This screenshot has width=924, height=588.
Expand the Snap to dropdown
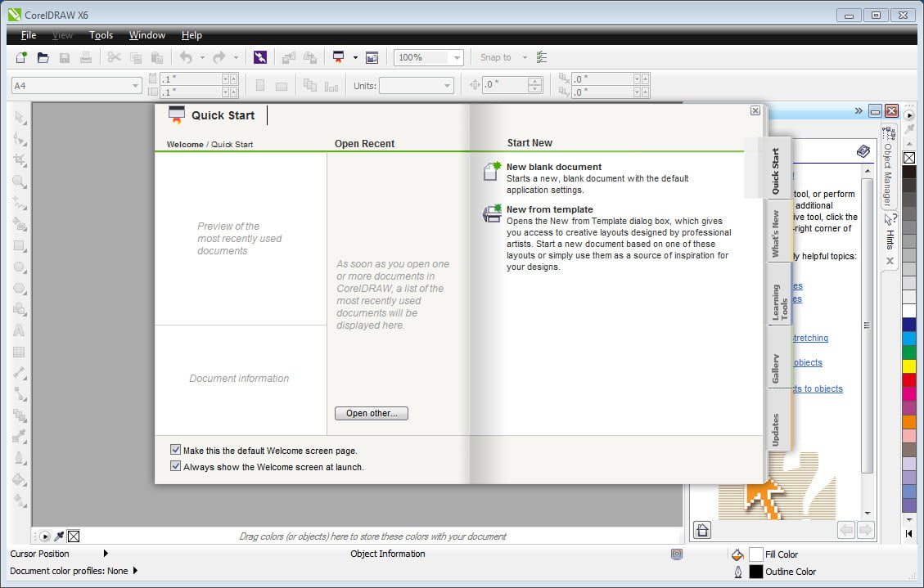[525, 58]
